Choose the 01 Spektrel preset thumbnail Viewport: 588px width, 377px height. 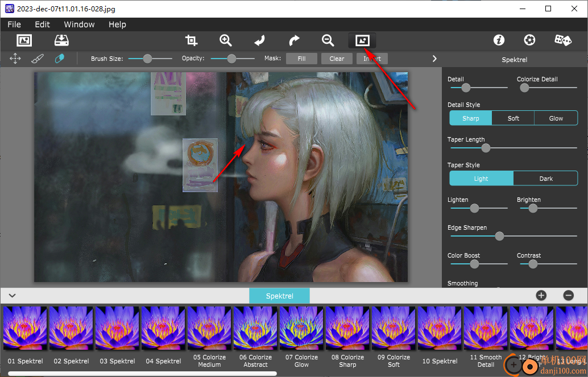tap(25, 328)
